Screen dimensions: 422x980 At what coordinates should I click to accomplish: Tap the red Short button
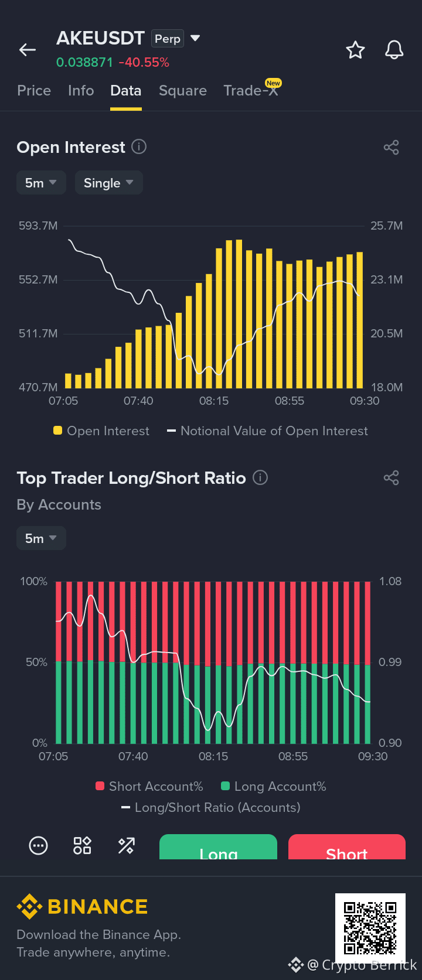(347, 847)
